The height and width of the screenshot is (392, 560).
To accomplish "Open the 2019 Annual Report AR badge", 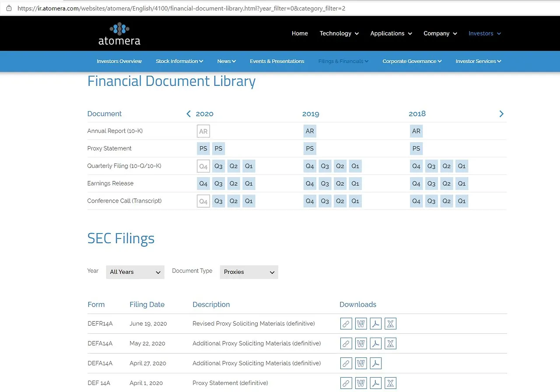I will (x=310, y=131).
